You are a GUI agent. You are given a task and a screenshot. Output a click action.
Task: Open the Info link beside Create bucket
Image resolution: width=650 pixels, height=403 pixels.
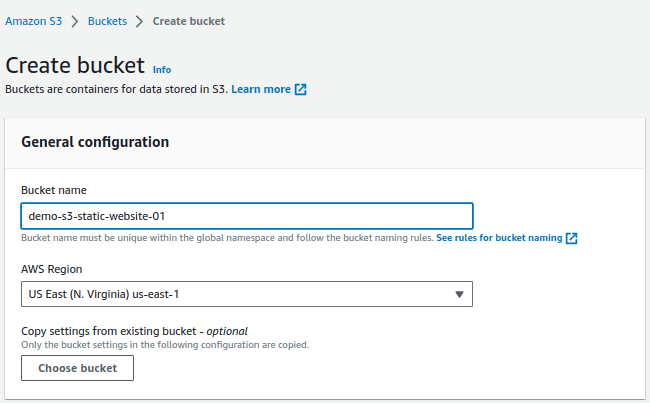[162, 70]
